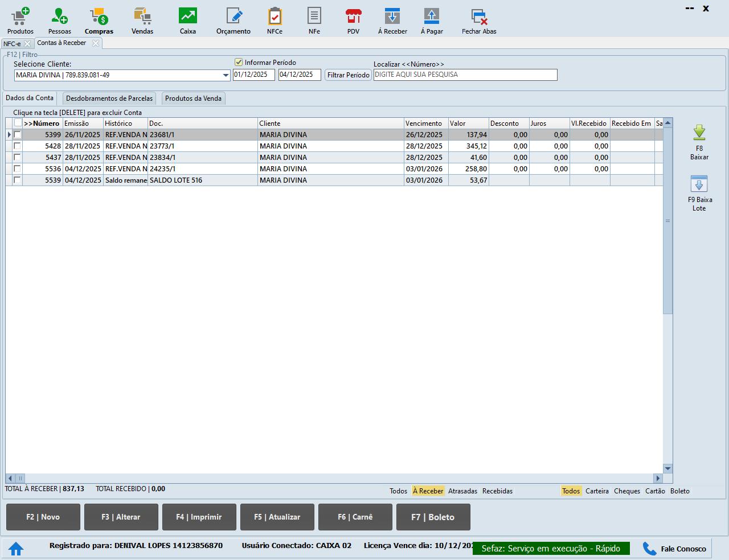Screen dimensions: 729x560
Task: Check the select-all header checkbox
Action: 18,123
